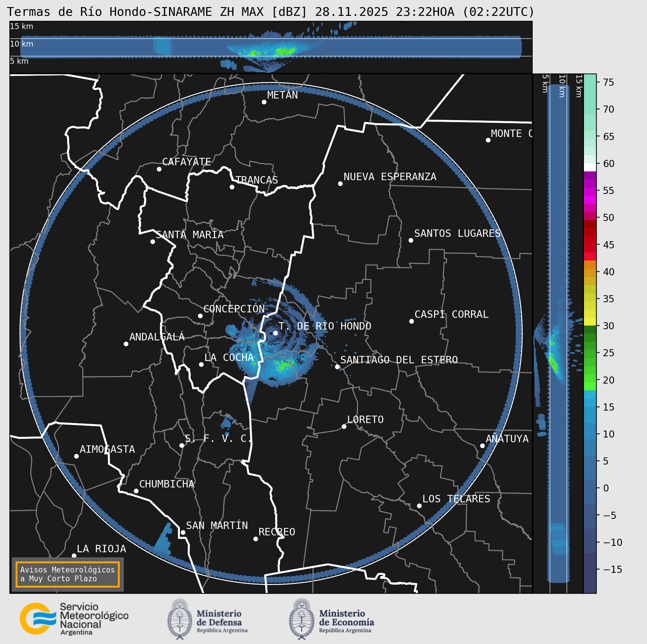This screenshot has width=647, height=644.
Task: Click the white 60 dBZ colorbar segment
Action: pos(590,167)
